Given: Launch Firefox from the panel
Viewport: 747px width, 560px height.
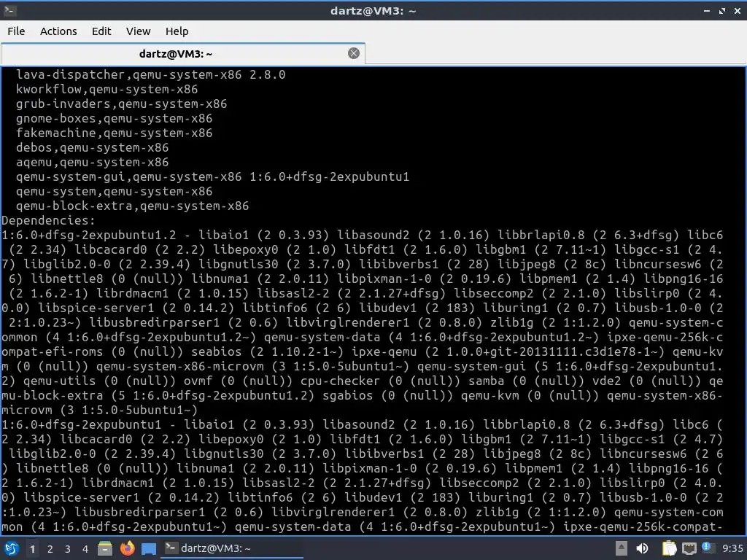Looking at the screenshot, I should pyautogui.click(x=127, y=548).
